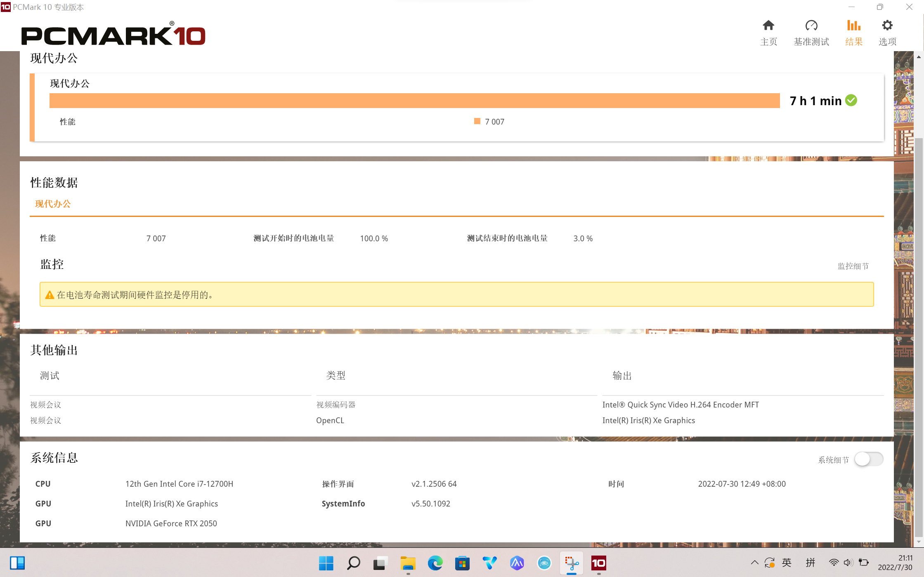Viewport: 924px width, 577px height.
Task: Open taskbar Search
Action: (353, 563)
